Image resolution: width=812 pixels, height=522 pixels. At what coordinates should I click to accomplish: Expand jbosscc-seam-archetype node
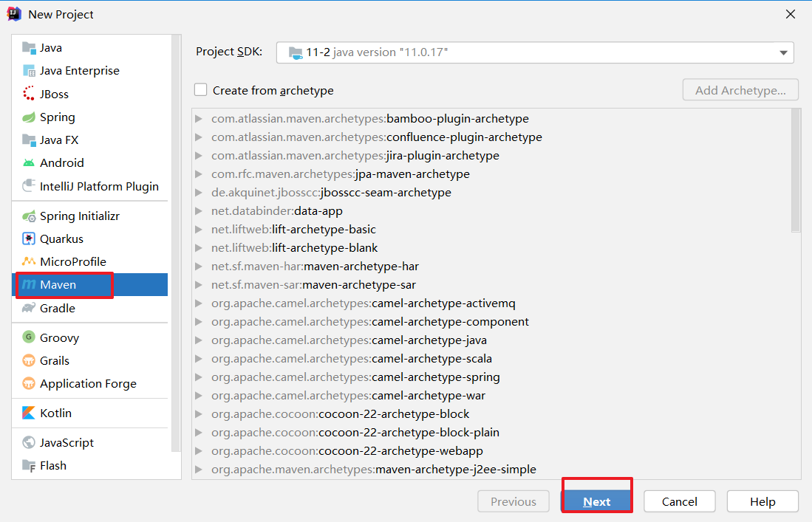point(198,193)
